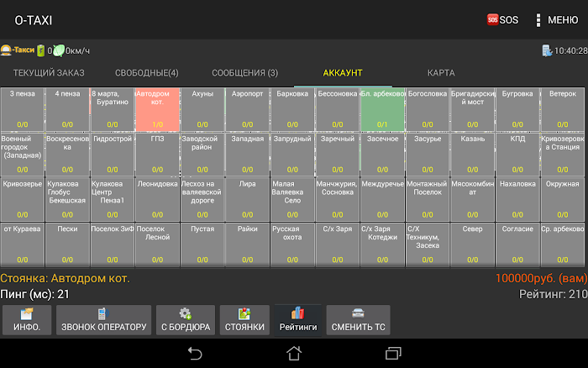Image resolution: width=588 pixels, height=368 pixels.
Task: Select the Заречный stand cell
Action: click(x=338, y=155)
